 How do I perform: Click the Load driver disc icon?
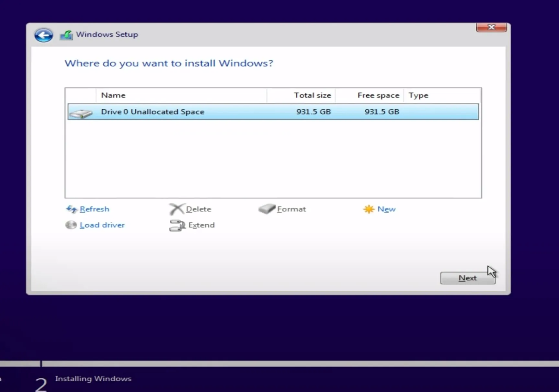[x=71, y=225]
